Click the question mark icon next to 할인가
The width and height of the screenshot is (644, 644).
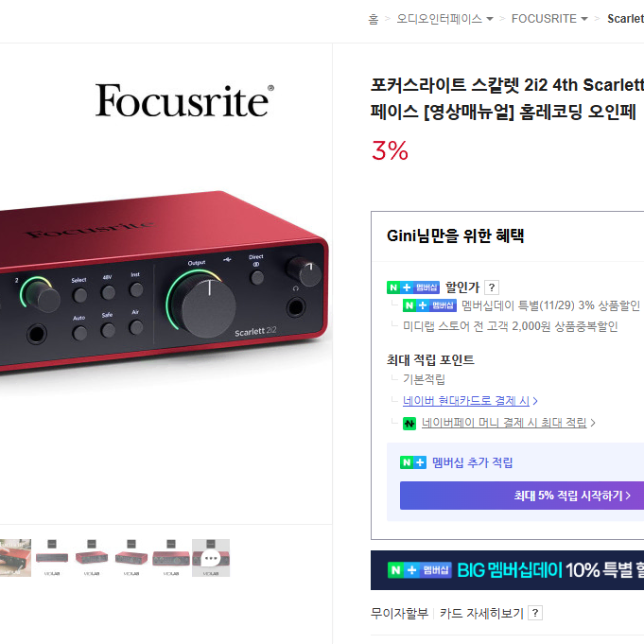[492, 287]
